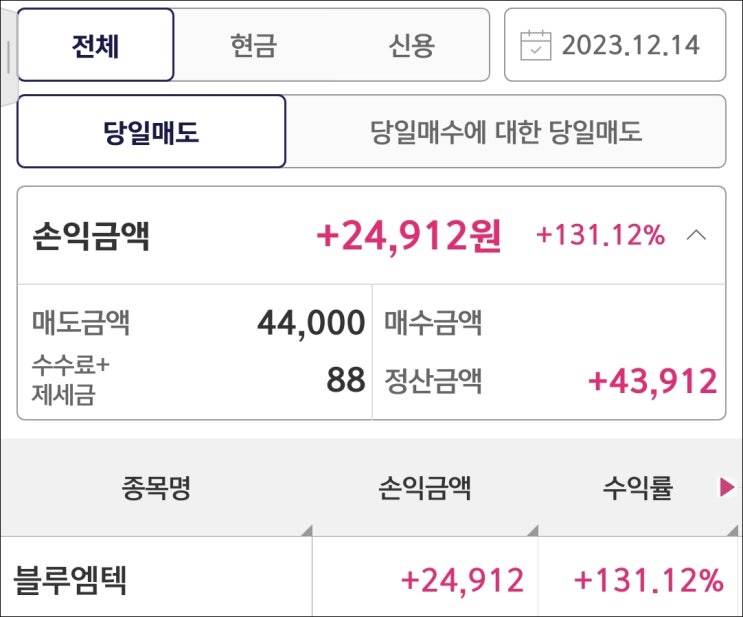Click 블루엠텍's +24,912 손익금액 cell
743x617 pixels.
462,580
